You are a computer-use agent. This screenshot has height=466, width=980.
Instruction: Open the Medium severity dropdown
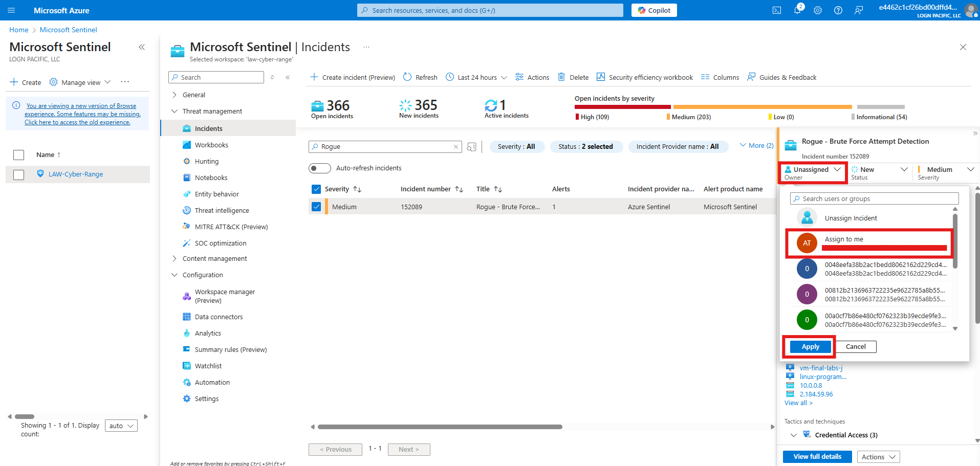[946, 173]
